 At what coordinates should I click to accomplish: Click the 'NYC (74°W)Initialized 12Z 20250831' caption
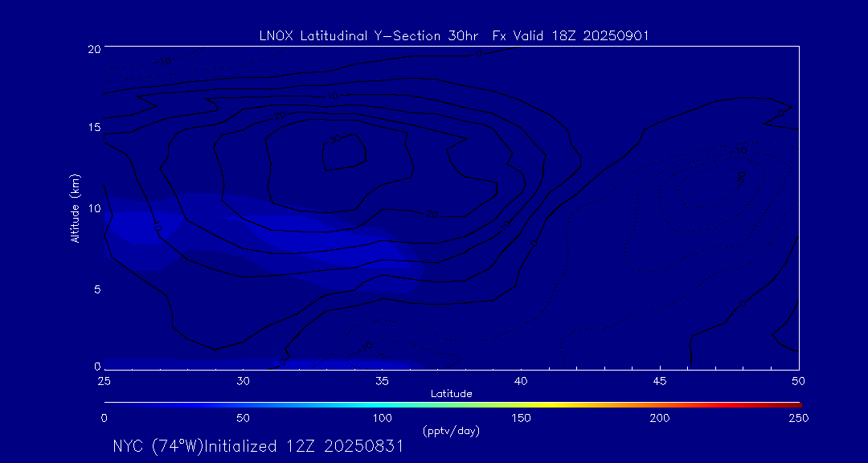[x=258, y=447]
